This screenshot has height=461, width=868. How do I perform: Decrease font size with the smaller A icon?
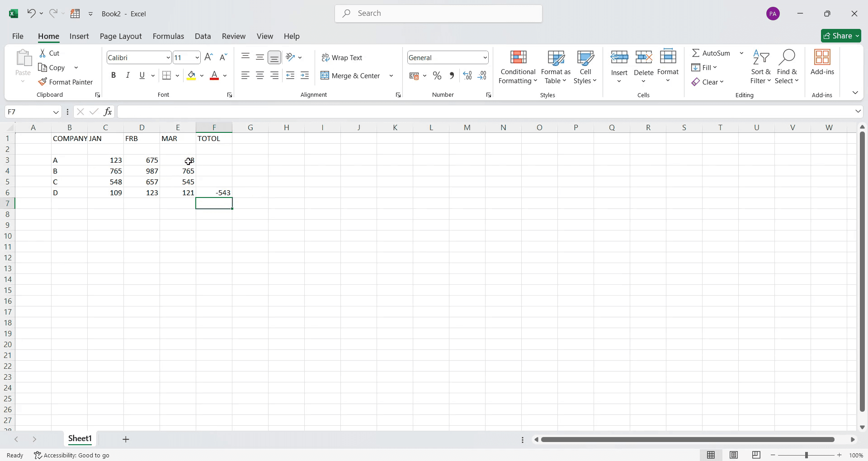(223, 57)
